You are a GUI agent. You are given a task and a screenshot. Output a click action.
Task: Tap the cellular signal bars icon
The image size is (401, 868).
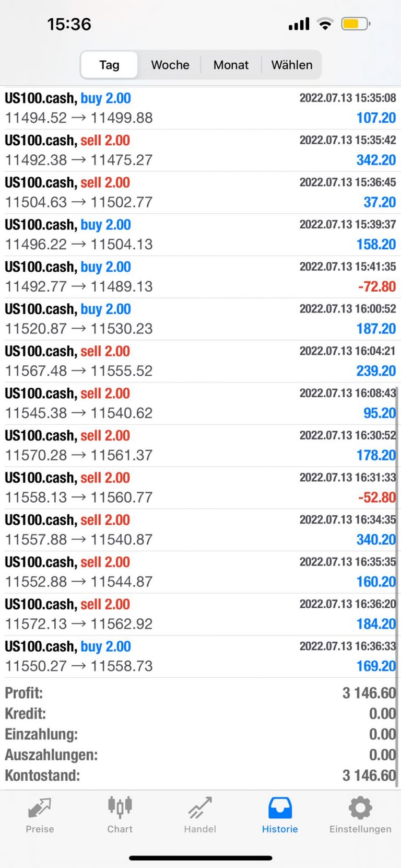(x=299, y=24)
